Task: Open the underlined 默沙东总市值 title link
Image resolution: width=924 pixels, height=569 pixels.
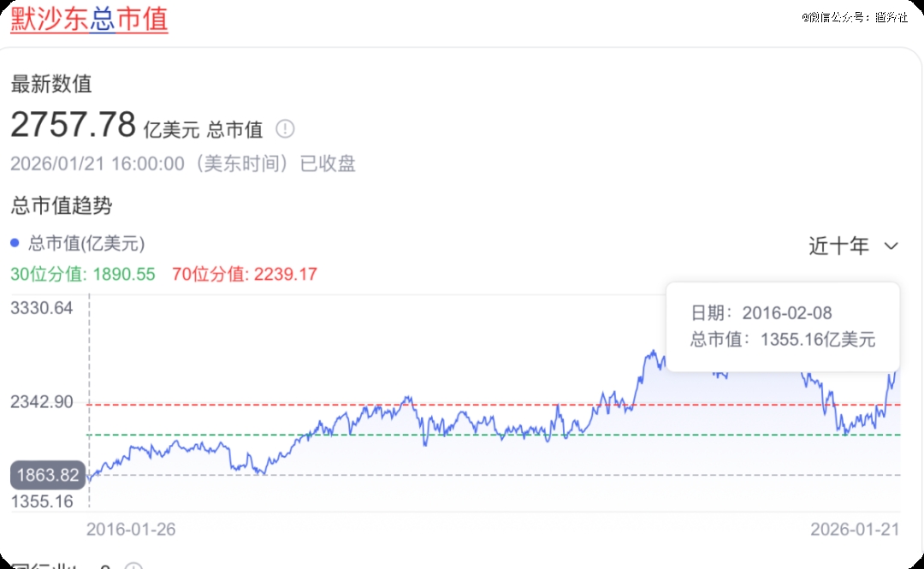Action: (x=89, y=19)
